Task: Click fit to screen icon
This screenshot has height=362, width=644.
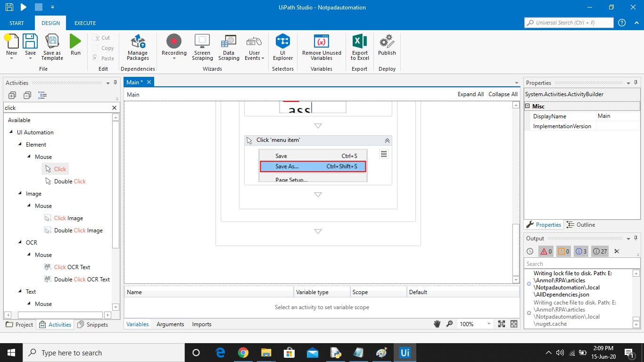Action: coord(502,324)
